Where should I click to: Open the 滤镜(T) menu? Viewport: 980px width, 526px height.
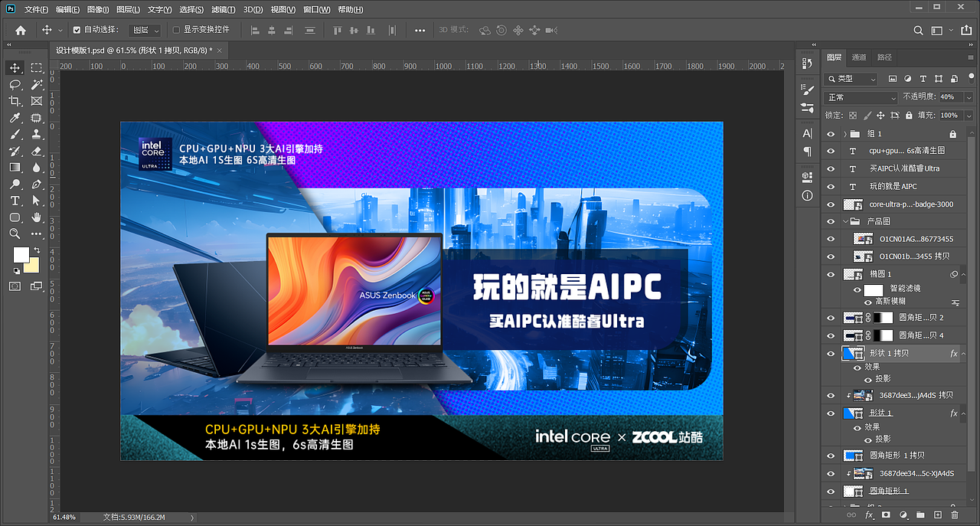tap(223, 9)
